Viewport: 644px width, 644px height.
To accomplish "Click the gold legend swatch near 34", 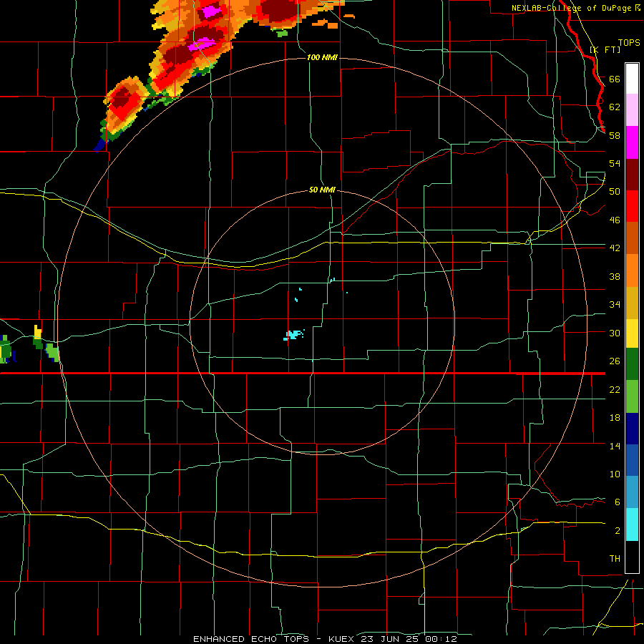I will coord(632,303).
